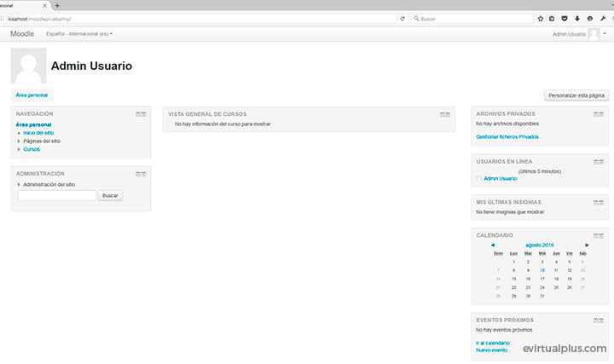Click the administration search text field

click(x=56, y=195)
